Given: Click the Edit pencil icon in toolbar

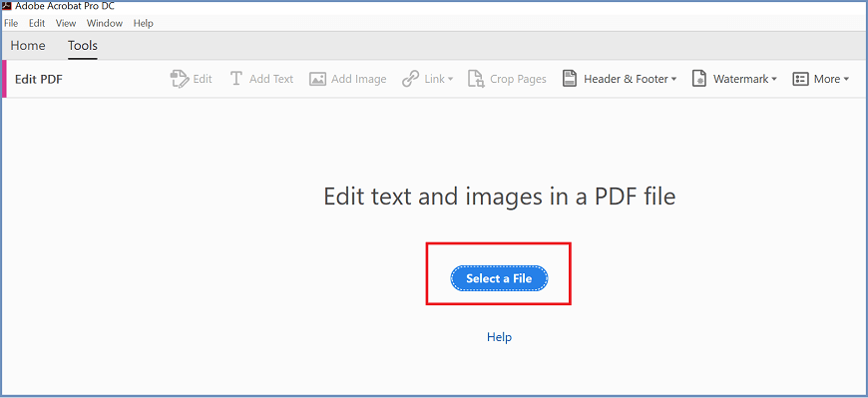Looking at the screenshot, I should point(180,79).
